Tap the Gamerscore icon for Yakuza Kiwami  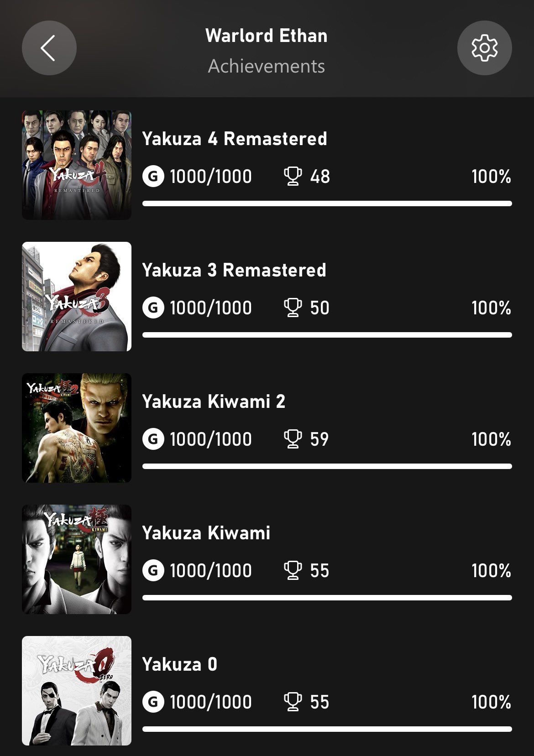pos(153,571)
